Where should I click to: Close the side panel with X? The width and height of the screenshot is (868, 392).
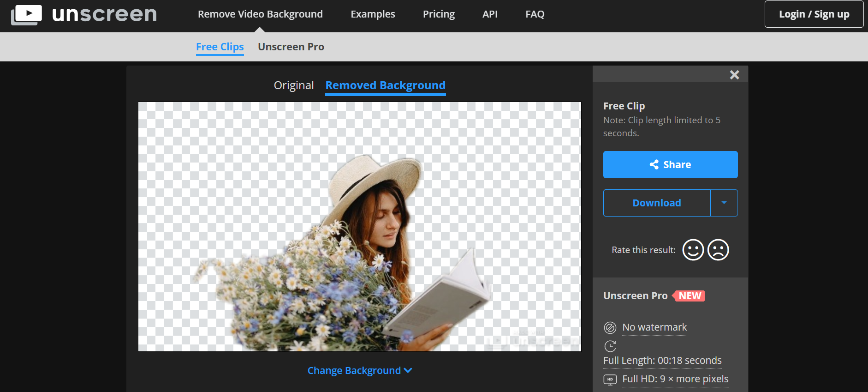tap(734, 75)
